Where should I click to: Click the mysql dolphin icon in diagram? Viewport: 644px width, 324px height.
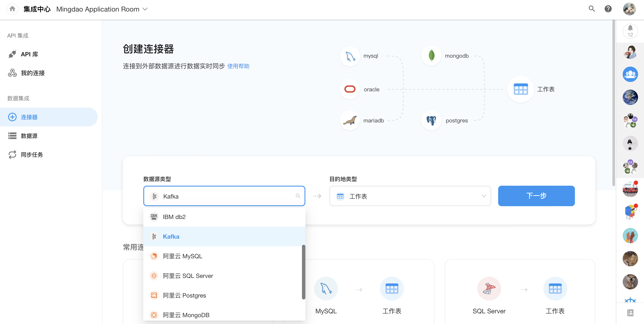pos(350,56)
